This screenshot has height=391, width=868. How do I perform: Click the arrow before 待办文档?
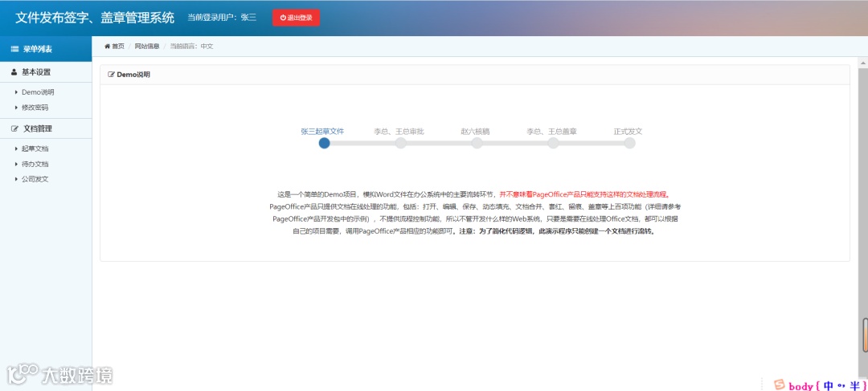coord(17,165)
